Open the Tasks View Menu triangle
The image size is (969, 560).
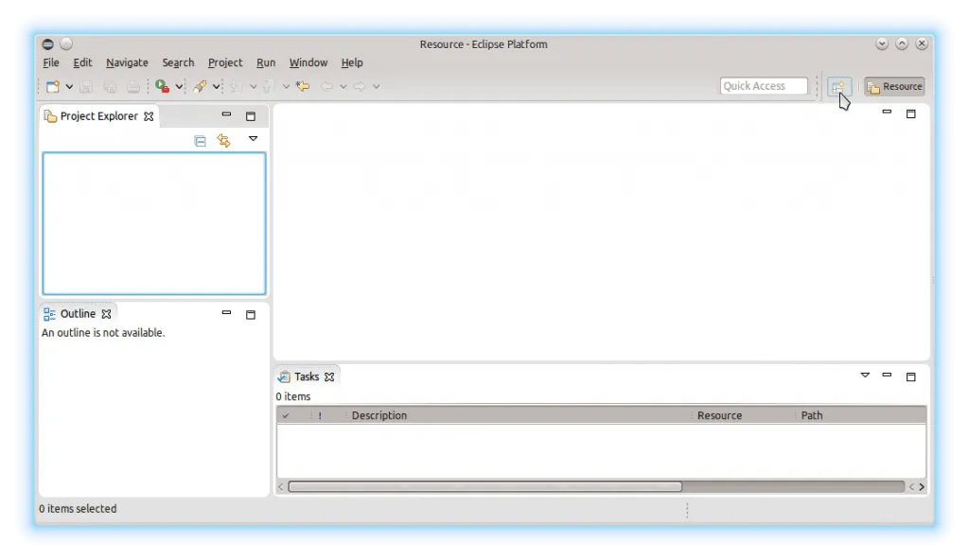[x=865, y=376]
